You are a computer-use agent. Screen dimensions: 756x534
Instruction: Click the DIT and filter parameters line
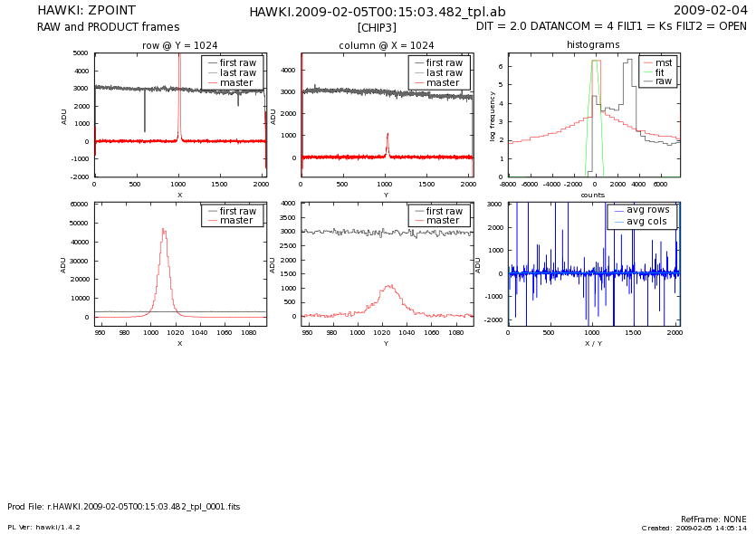coord(611,27)
